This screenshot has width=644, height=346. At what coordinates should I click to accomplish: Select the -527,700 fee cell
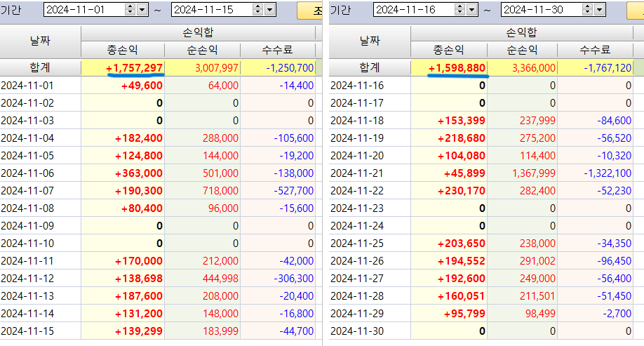coord(278,191)
